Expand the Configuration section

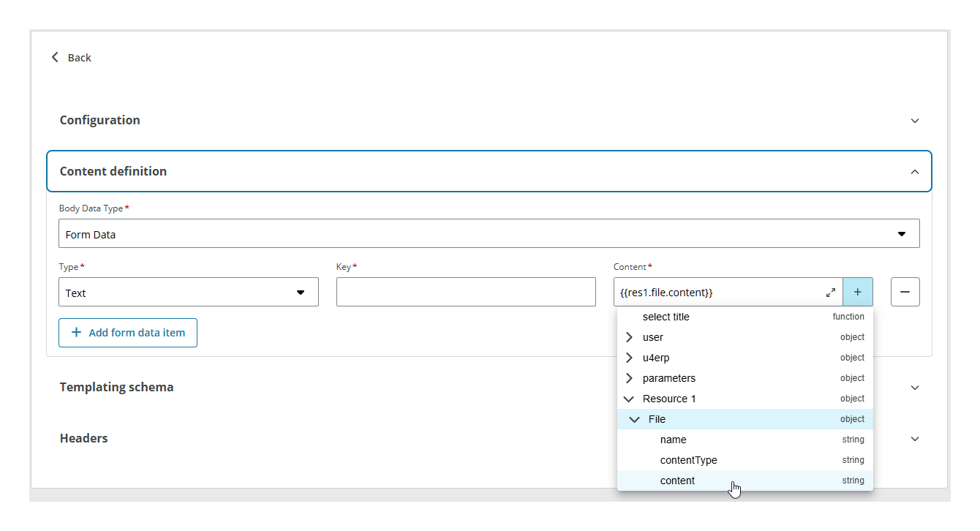tap(914, 120)
